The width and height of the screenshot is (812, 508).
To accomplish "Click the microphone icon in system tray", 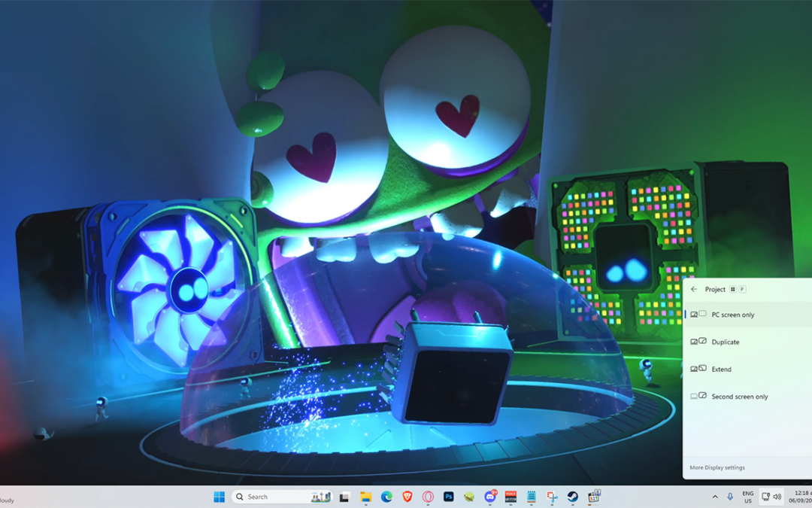I will (x=729, y=497).
